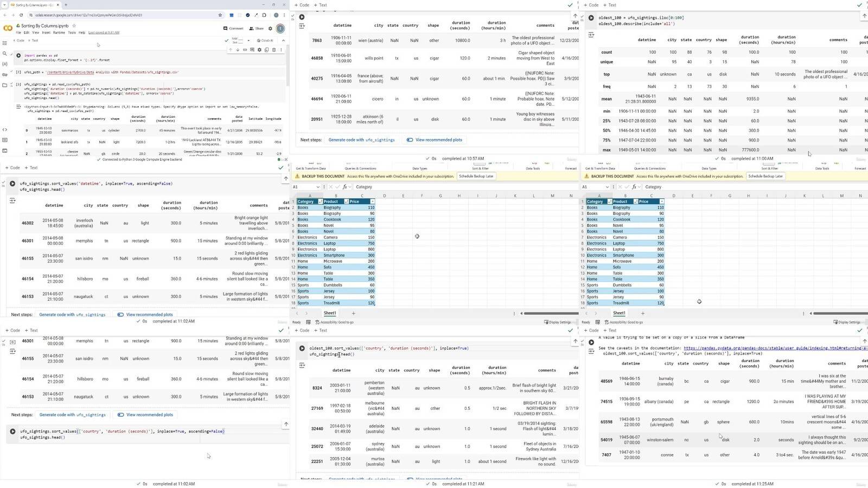The height and width of the screenshot is (488, 868).
Task: Open the Price filter dropdown in middle Excel
Action: pos(372,201)
